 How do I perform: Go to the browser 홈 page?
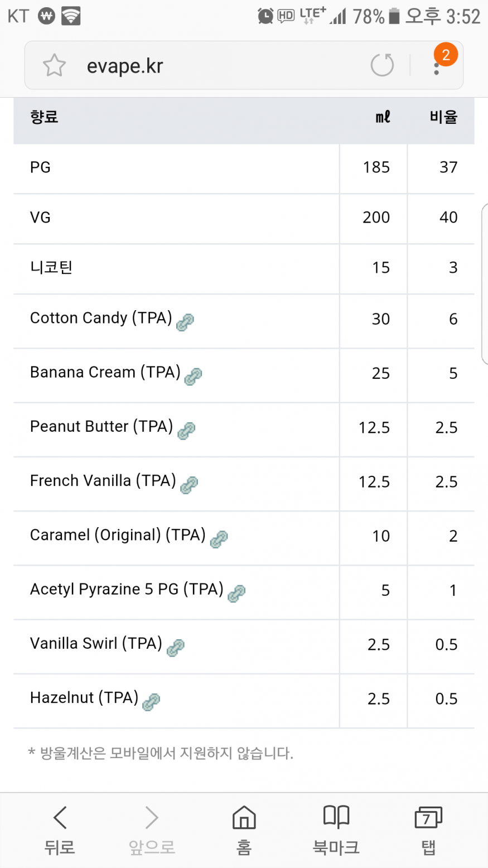coord(244,830)
